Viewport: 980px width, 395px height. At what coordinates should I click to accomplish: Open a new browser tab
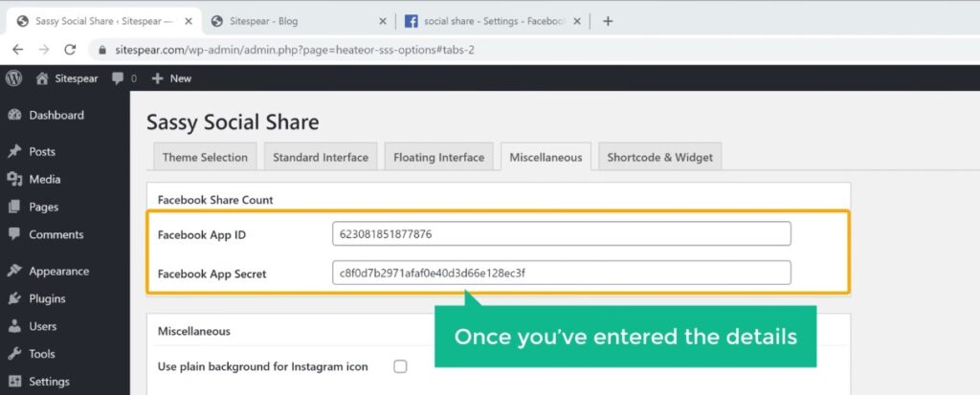click(x=608, y=21)
